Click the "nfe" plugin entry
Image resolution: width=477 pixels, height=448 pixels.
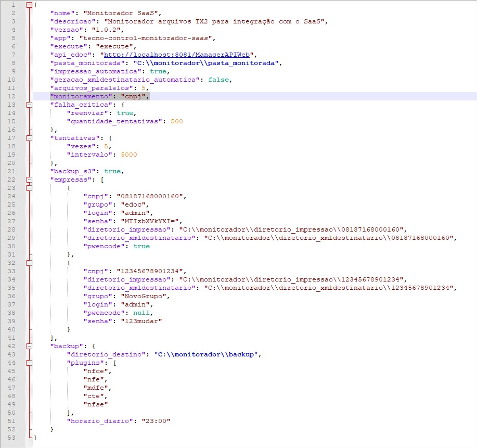94,379
